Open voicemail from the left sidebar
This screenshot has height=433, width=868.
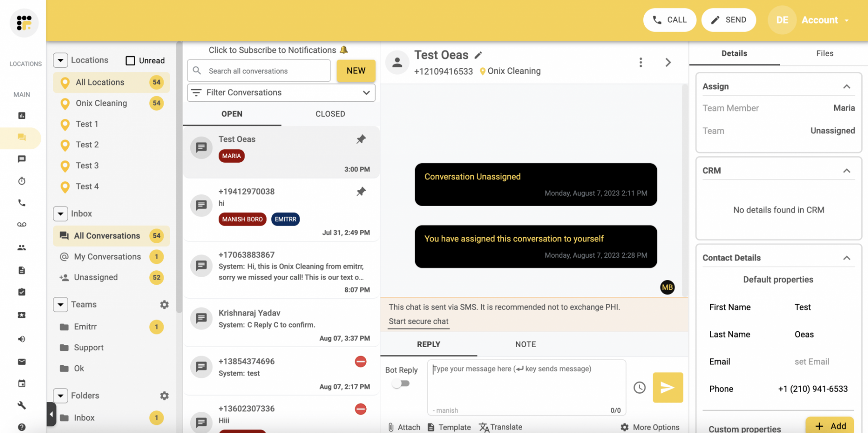tap(21, 225)
